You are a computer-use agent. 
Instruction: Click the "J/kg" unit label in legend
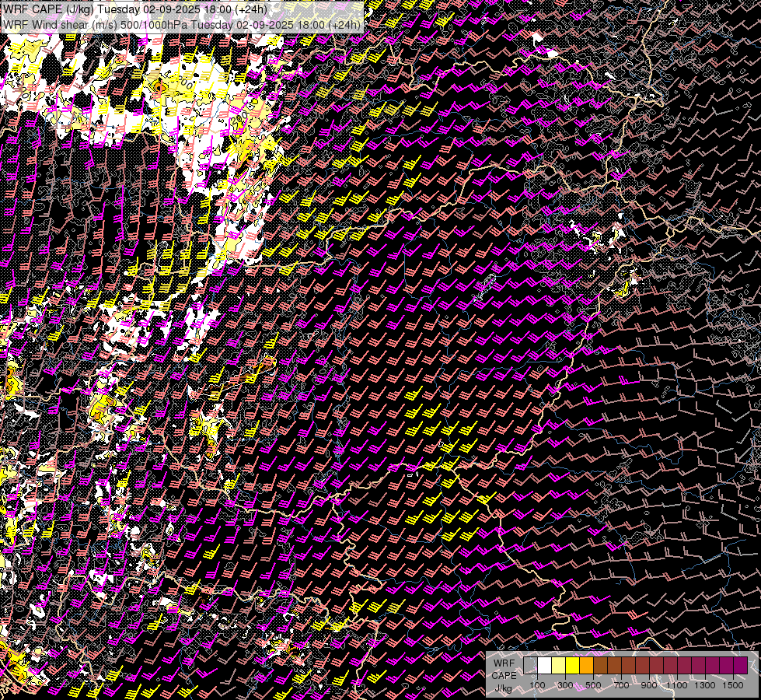click(504, 688)
